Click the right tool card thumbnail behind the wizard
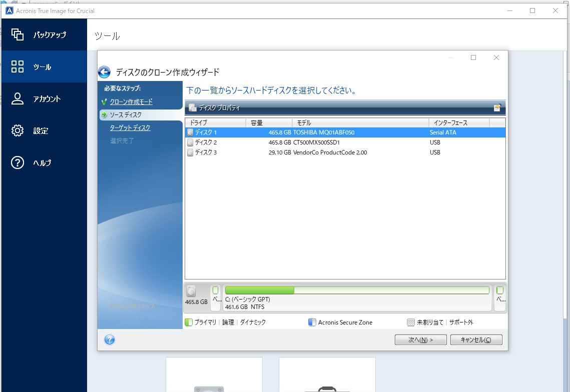570x392 pixels. (327, 374)
